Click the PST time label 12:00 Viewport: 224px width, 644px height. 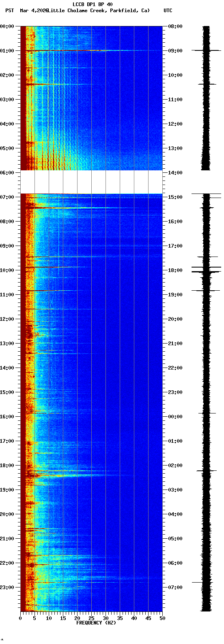pos(7,319)
